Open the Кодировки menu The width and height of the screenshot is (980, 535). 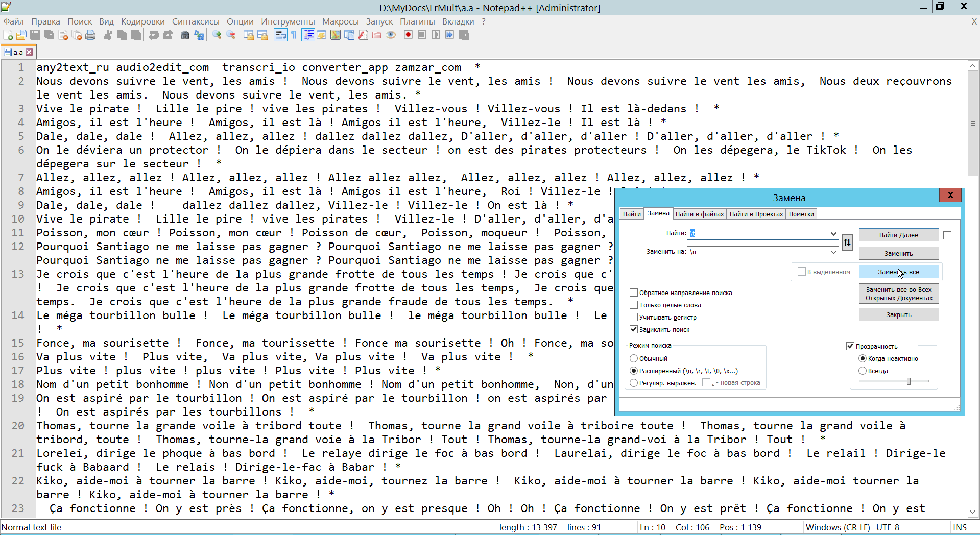142,21
